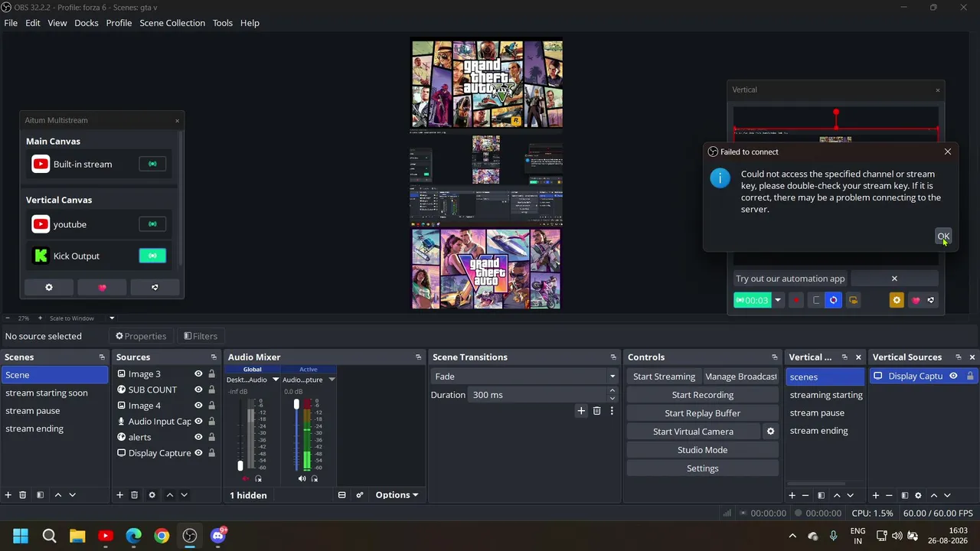Screen dimensions: 980x551
Task: Stop the Kick Output stream toggle
Action: click(152, 256)
